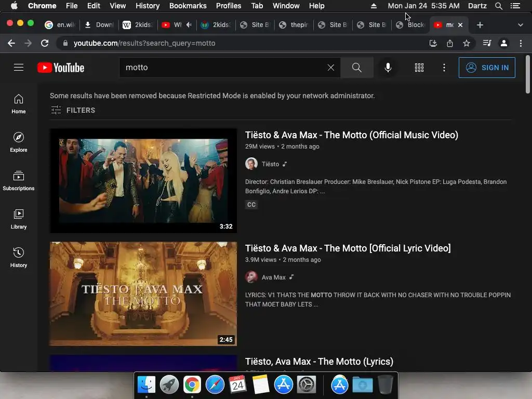Click the SIGN IN button
Image resolution: width=532 pixels, height=399 pixels.
point(487,68)
